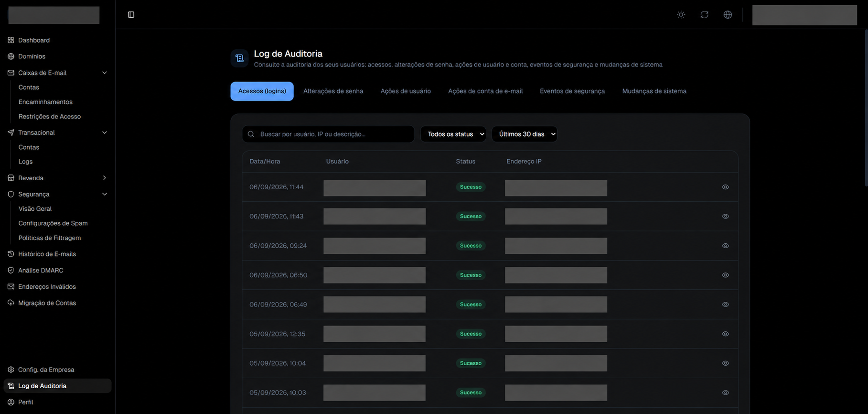Screen dimensions: 868x414
Task: Open Ações de conta de e-mail tab
Action: [x=485, y=91]
